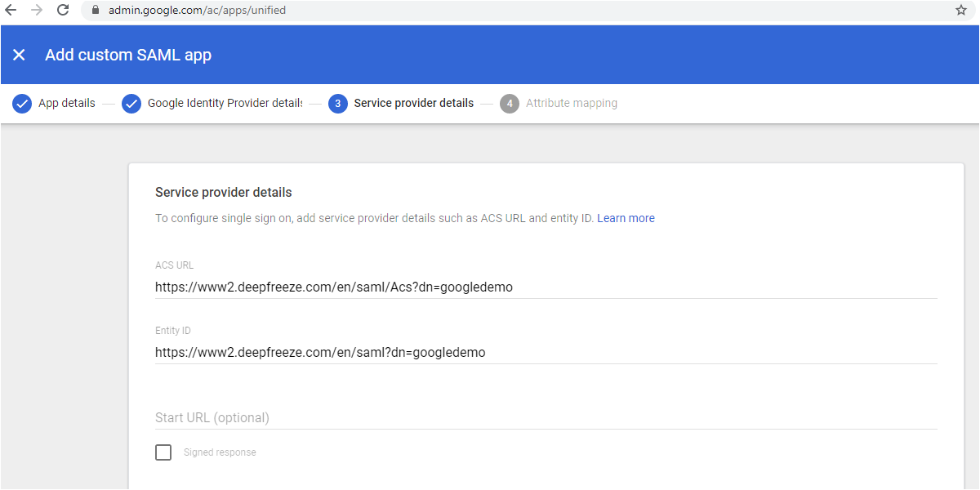Click the browser address bar URL

click(197, 11)
